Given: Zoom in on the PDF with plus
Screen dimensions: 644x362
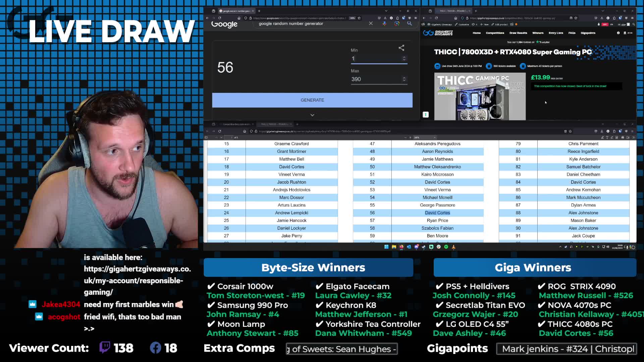Looking at the screenshot, I should pyautogui.click(x=410, y=137).
